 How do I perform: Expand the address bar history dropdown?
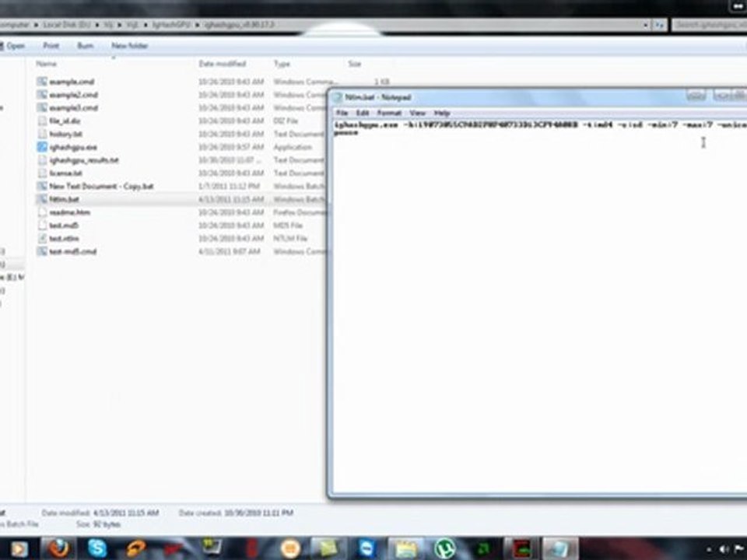point(646,25)
